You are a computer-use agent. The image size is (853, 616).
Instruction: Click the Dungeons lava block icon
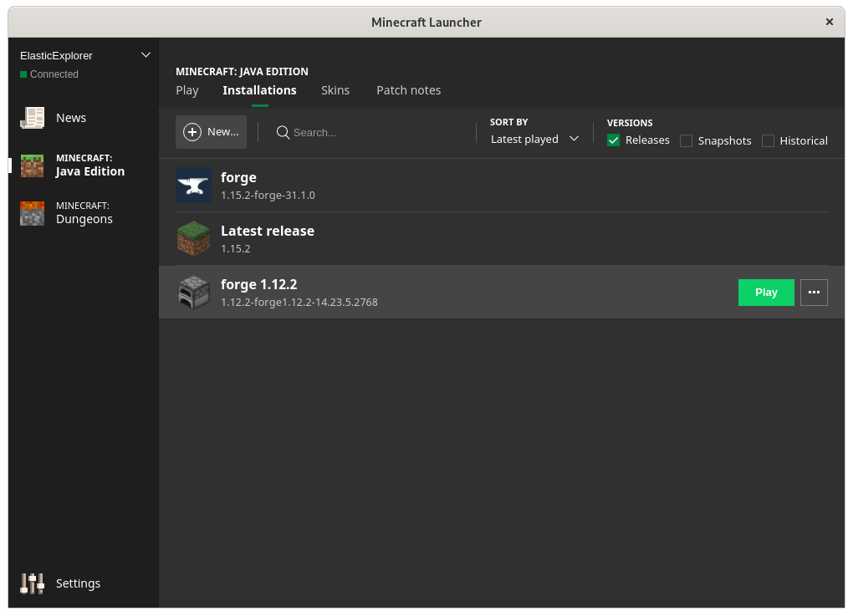coord(32,213)
